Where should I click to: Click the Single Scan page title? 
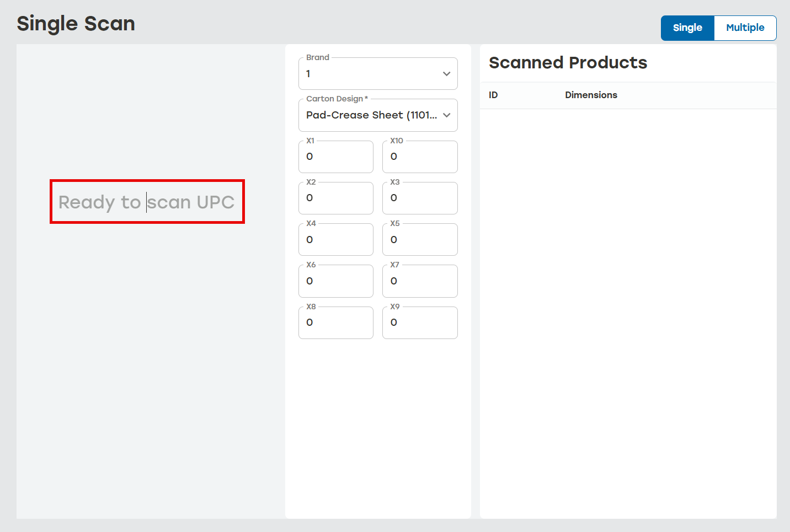76,24
